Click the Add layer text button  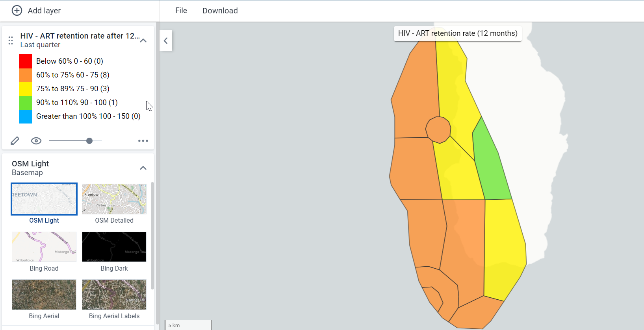(x=44, y=11)
